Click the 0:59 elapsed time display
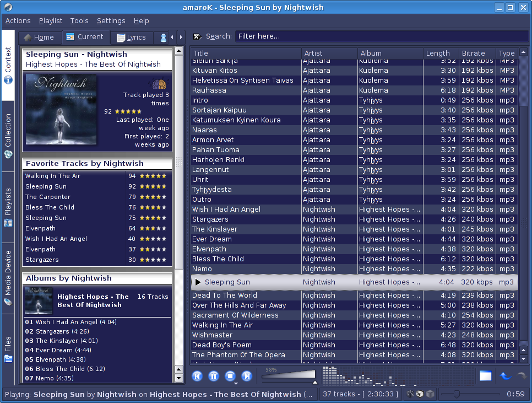 tap(515, 394)
